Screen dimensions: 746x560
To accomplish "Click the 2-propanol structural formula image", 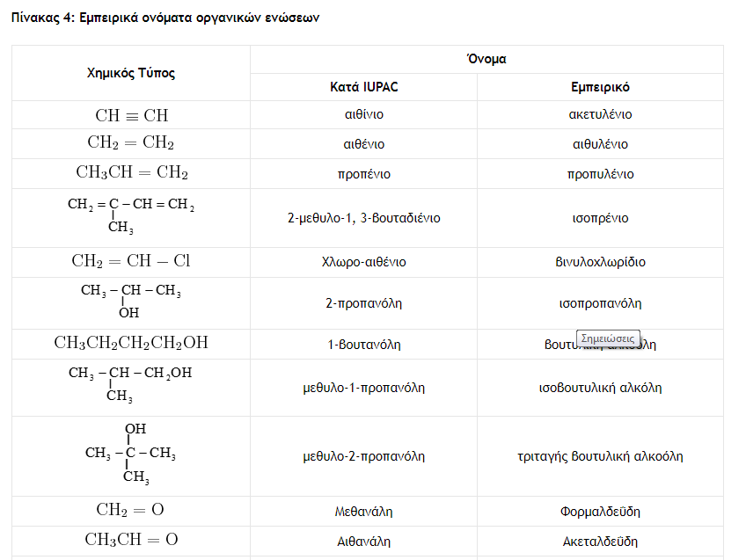I will pos(131,301).
